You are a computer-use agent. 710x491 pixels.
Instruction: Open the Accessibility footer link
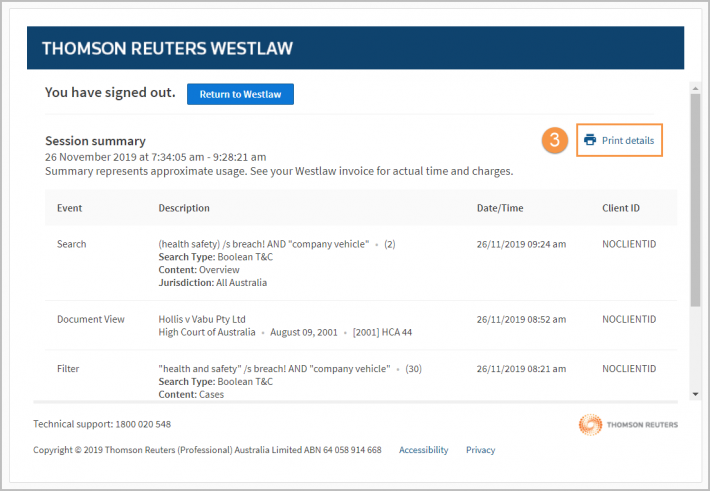pos(423,450)
